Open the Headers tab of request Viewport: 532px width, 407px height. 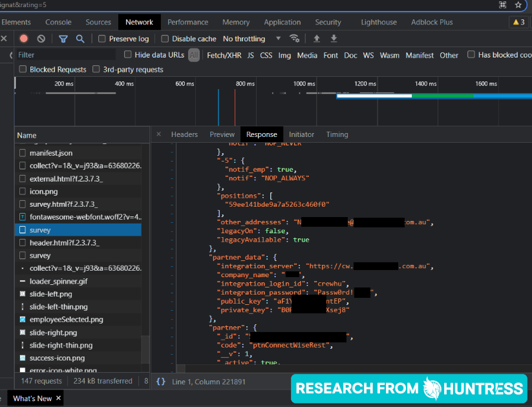pos(184,134)
